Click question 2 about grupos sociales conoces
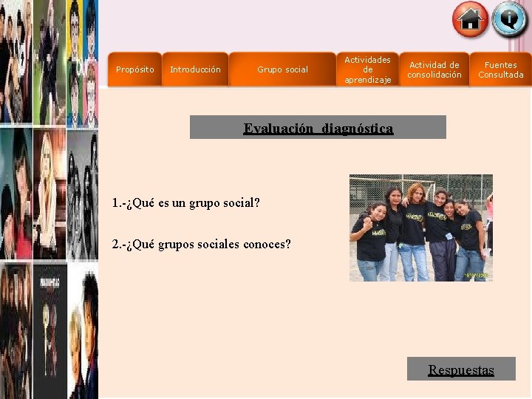532x399 pixels. pos(201,244)
